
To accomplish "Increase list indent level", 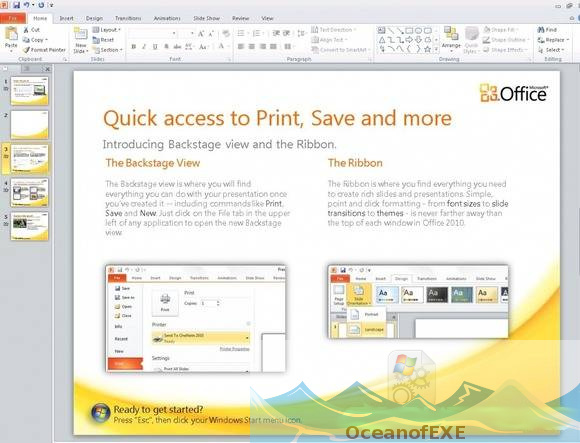I will (286, 34).
